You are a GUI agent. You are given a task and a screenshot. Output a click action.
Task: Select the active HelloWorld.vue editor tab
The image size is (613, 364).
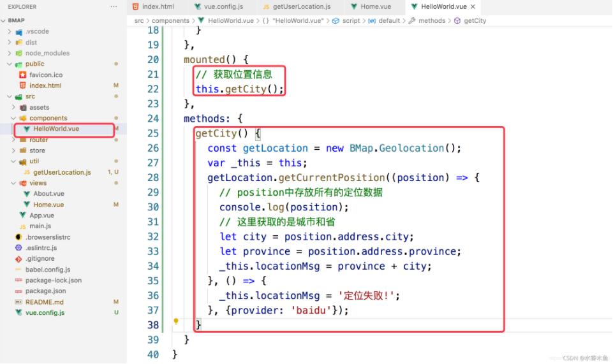[x=443, y=6]
